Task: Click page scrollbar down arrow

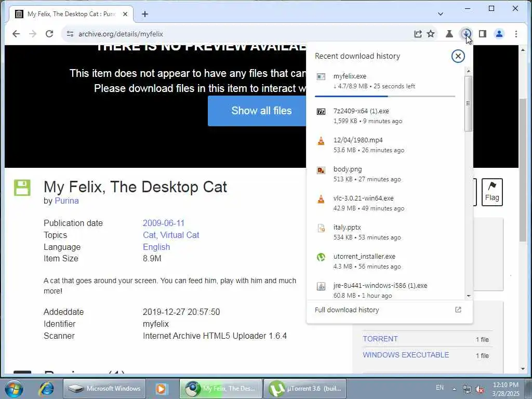Action: (x=523, y=368)
